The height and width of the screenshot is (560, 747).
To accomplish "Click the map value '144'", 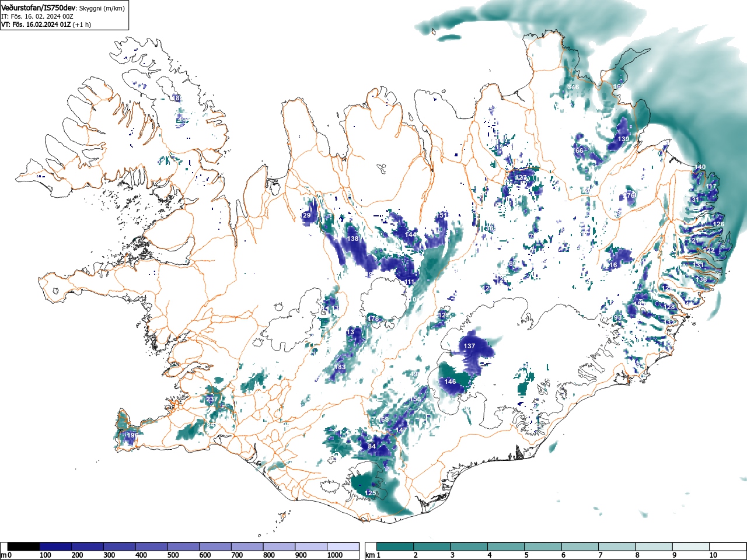I will coord(411,235).
